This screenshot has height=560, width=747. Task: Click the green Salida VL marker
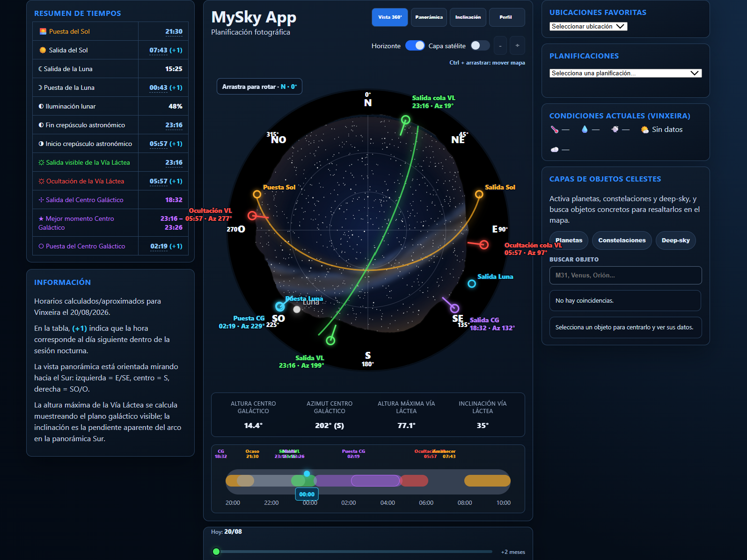coord(330,341)
